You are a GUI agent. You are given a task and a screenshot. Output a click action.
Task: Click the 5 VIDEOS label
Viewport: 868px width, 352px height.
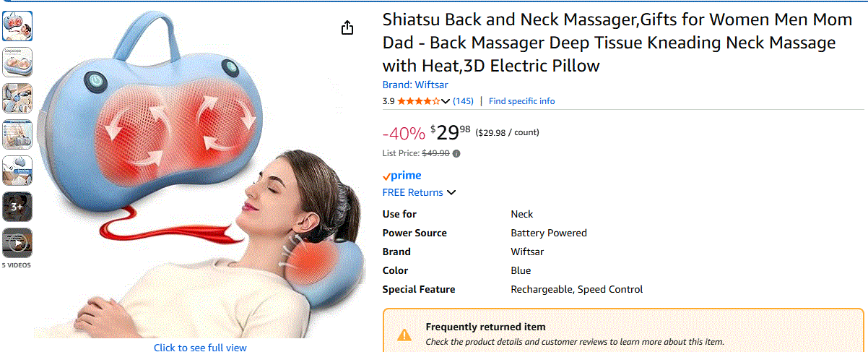click(17, 265)
